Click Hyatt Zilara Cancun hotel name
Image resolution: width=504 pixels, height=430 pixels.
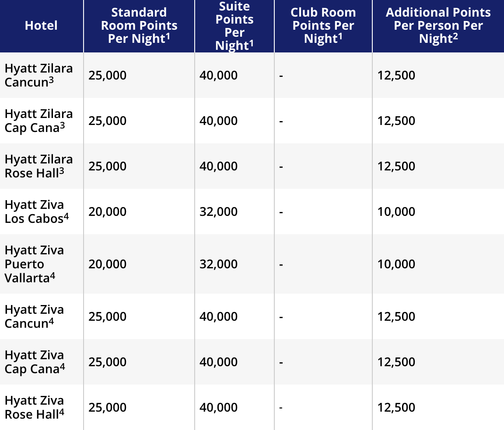pyautogui.click(x=38, y=75)
